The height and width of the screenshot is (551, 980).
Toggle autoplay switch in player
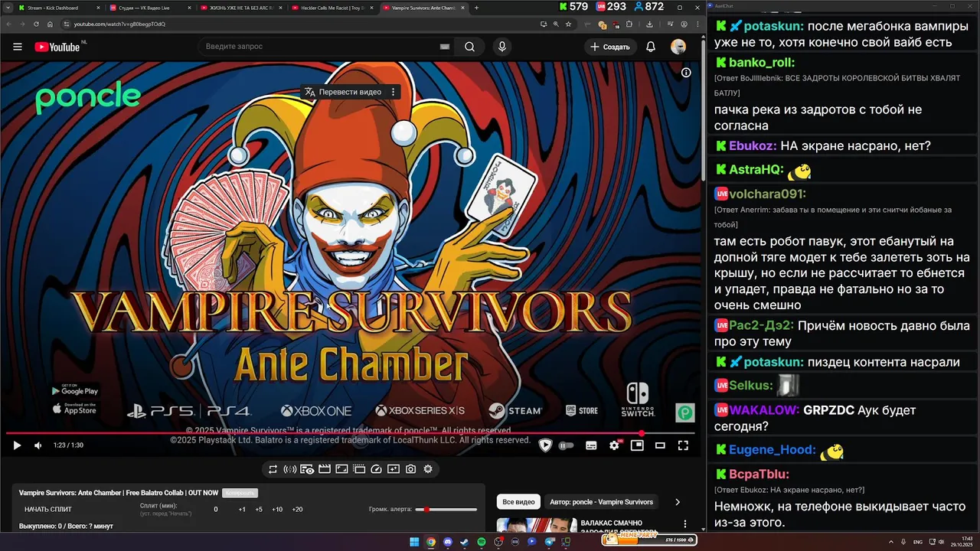click(567, 445)
